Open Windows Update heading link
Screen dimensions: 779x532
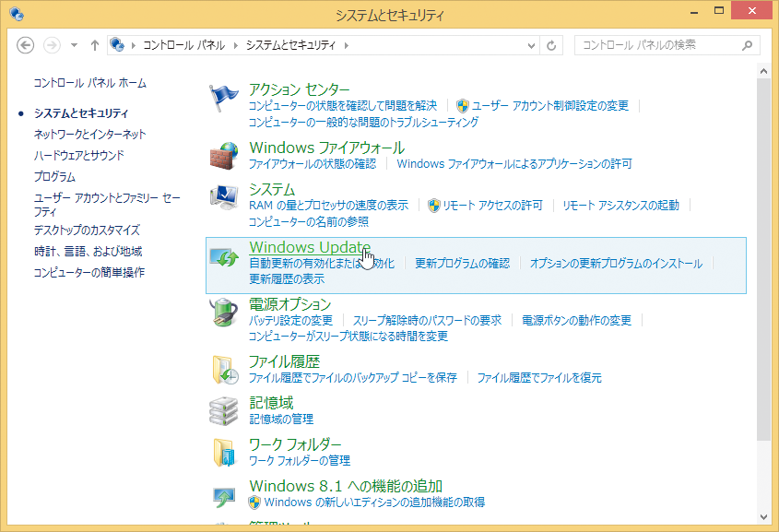tap(310, 247)
